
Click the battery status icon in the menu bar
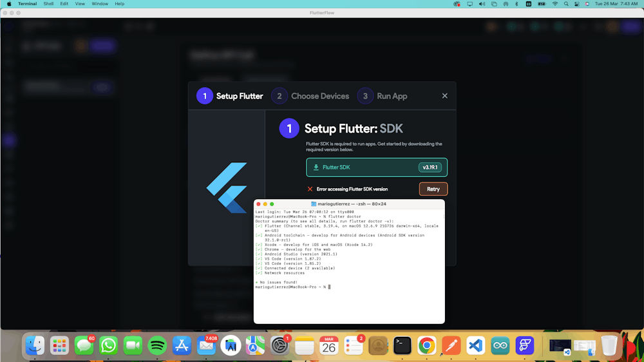click(542, 4)
